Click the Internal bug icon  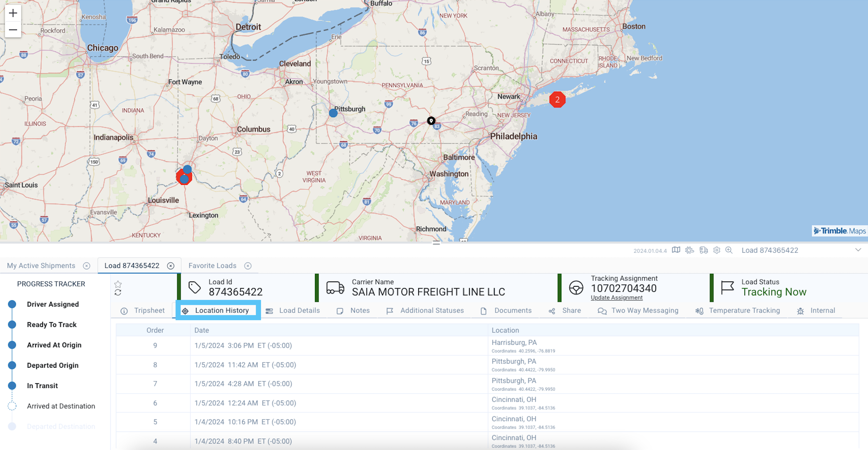pyautogui.click(x=800, y=311)
